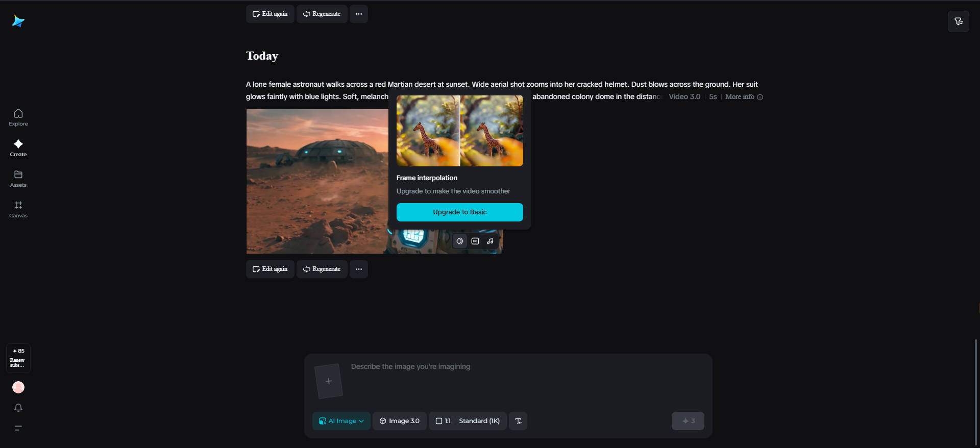Open the Canvas workspace
Viewport: 980px width, 448px height.
point(18,209)
